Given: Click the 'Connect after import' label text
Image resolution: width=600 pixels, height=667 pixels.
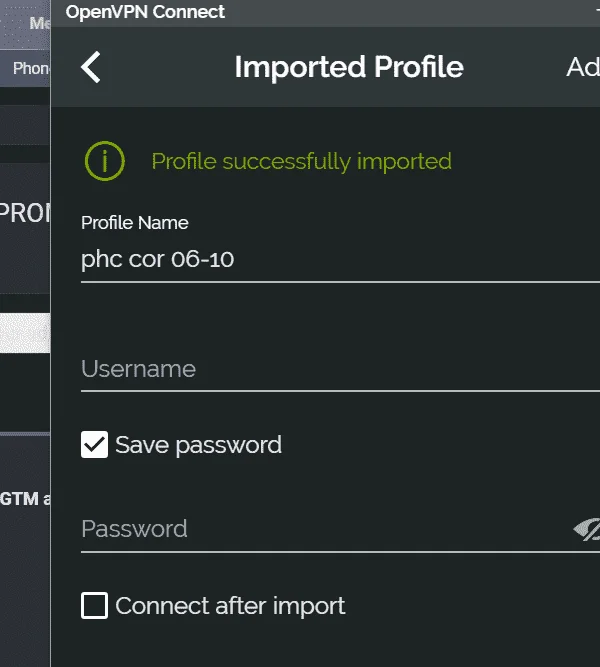Looking at the screenshot, I should tap(230, 606).
